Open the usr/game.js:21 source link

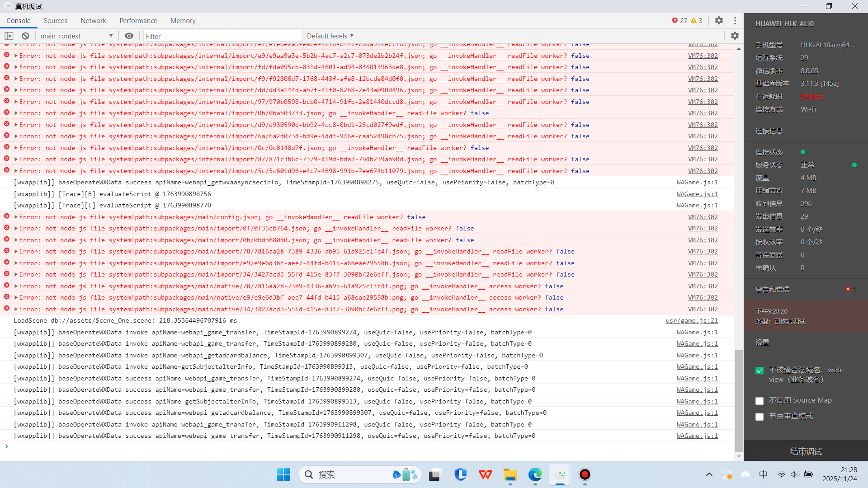(x=691, y=320)
